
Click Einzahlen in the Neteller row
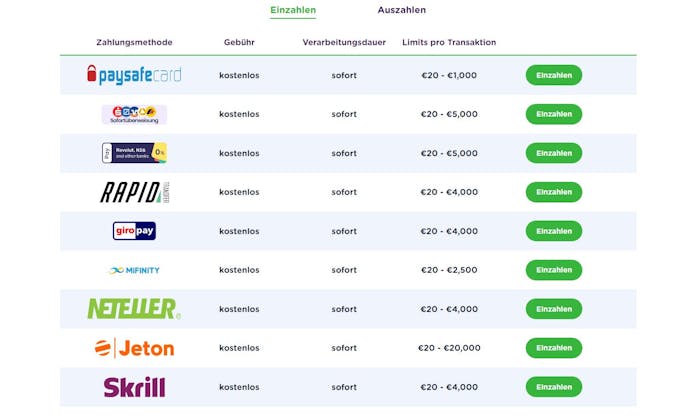coord(554,309)
